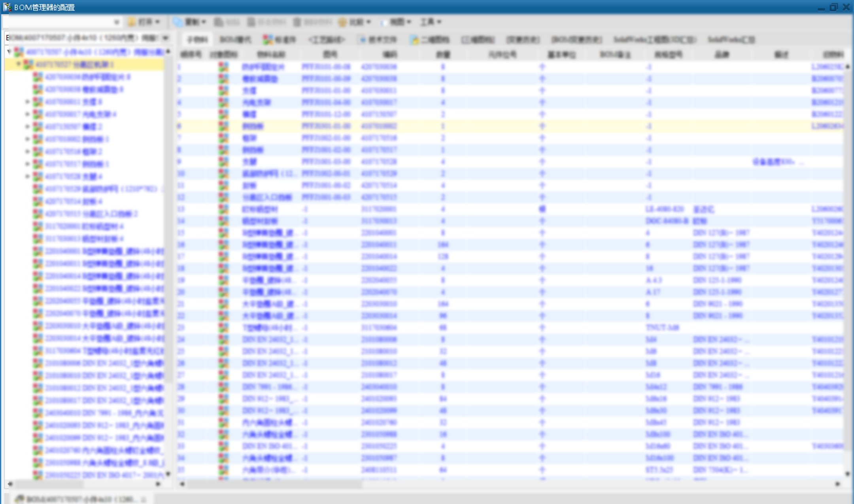This screenshot has height=504, width=854.
Task: Click colored icon on 标准件 tab
Action: coord(268,39)
